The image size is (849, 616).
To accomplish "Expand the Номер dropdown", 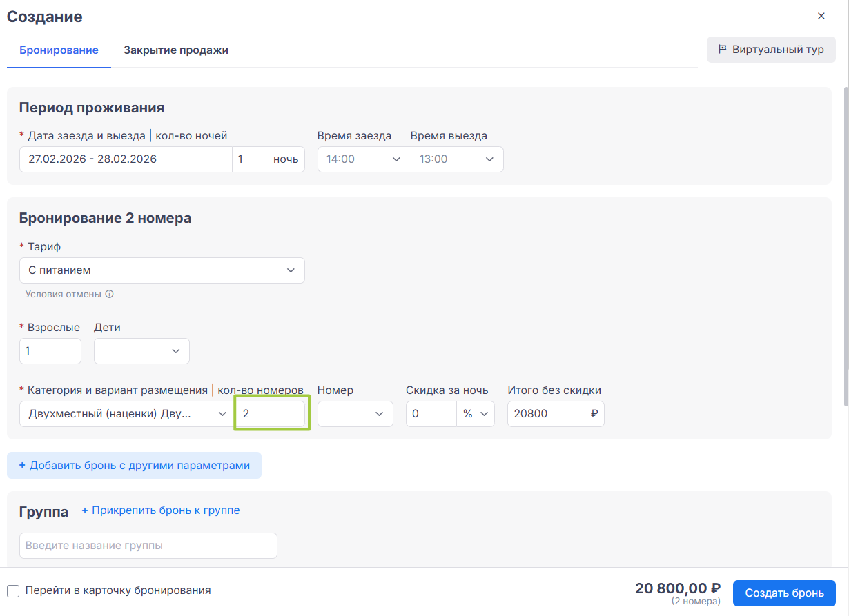I will point(355,414).
